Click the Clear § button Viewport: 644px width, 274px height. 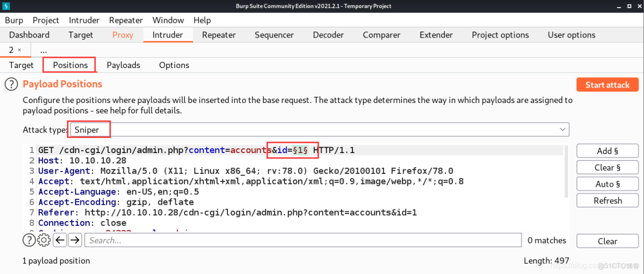click(x=607, y=167)
